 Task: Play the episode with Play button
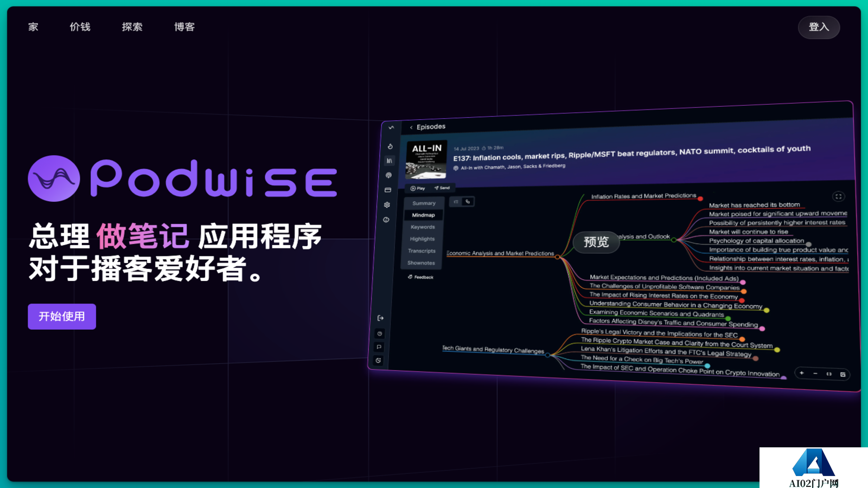tap(418, 188)
